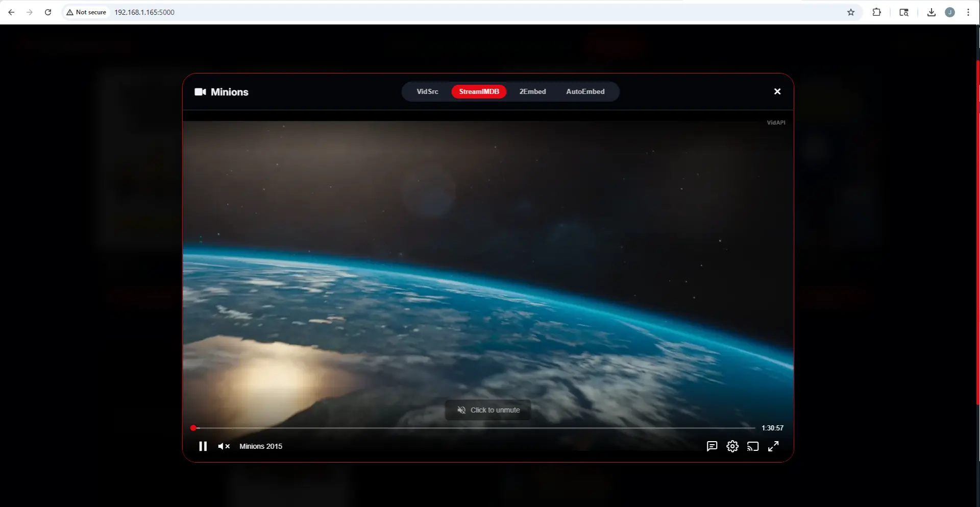980x507 pixels.
Task: Click the tab search icon in browser toolbar
Action: pyautogui.click(x=904, y=12)
